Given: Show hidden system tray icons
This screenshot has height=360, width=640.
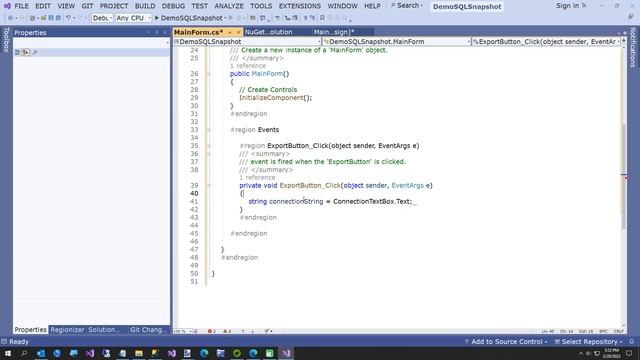Looking at the screenshot, I should coord(581,353).
